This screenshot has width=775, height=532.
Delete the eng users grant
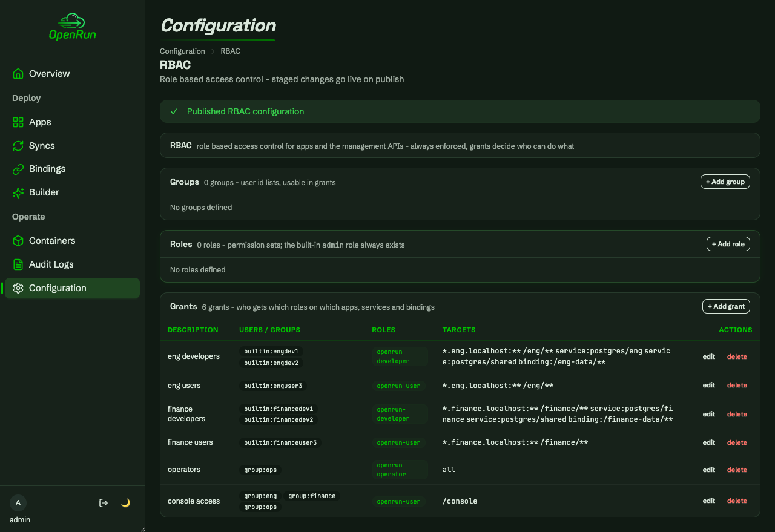pos(737,385)
